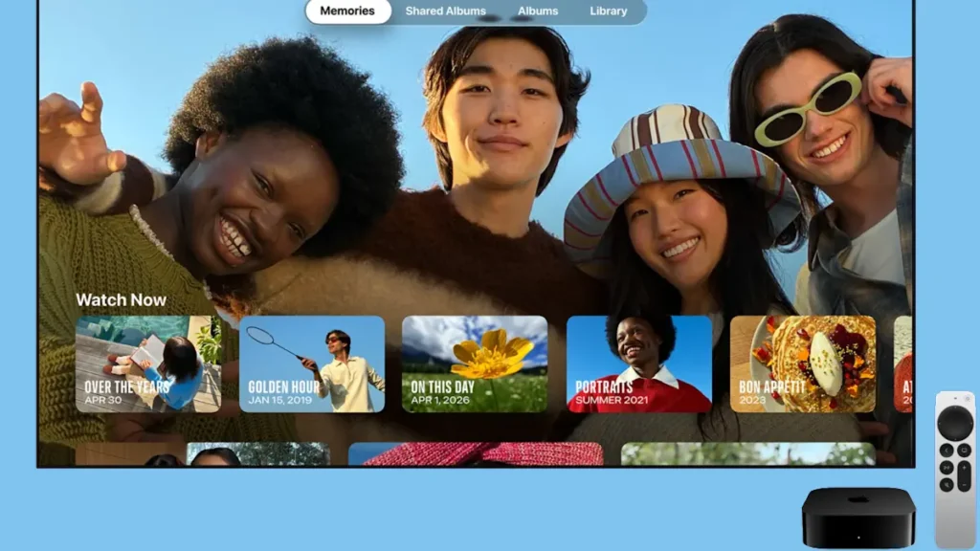Screen dimensions: 980x551
Task: Go to the Library tab
Action: click(x=608, y=11)
